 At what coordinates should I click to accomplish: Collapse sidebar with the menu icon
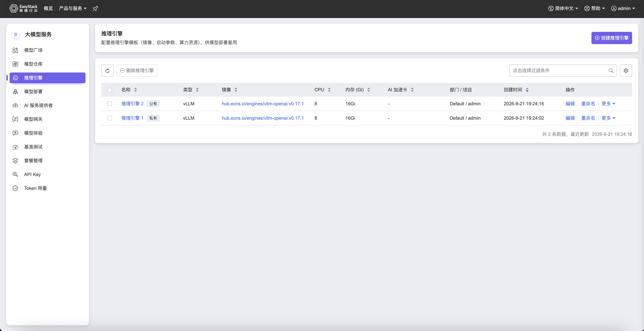tap(16, 35)
